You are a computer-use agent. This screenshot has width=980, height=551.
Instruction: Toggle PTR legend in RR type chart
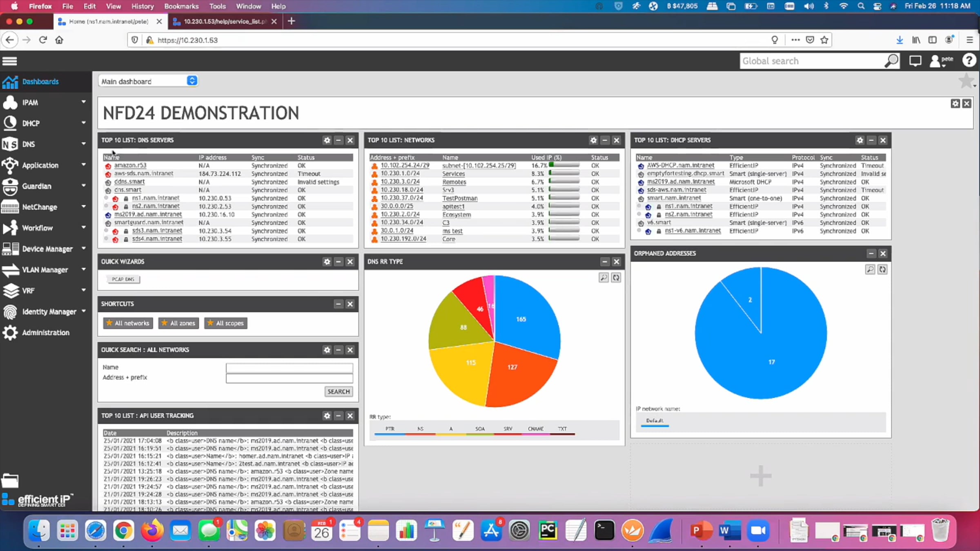390,429
